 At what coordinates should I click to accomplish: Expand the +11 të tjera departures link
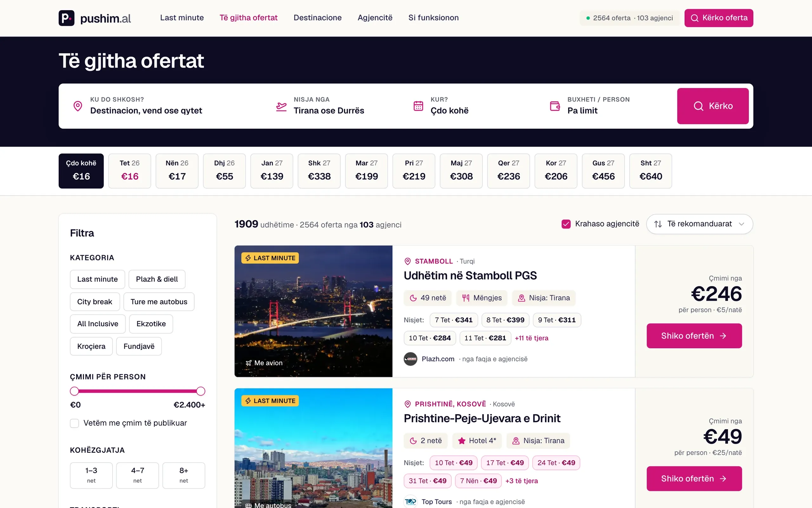[x=532, y=338]
